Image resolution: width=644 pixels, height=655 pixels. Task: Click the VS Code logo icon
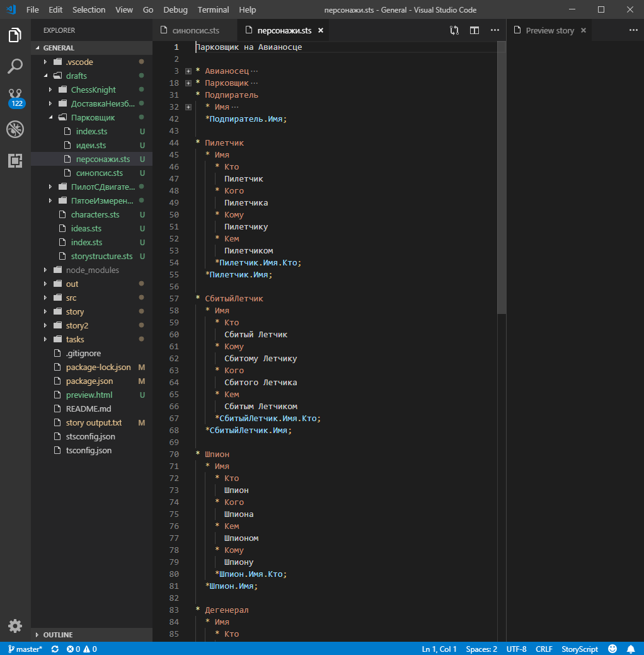coord(11,9)
